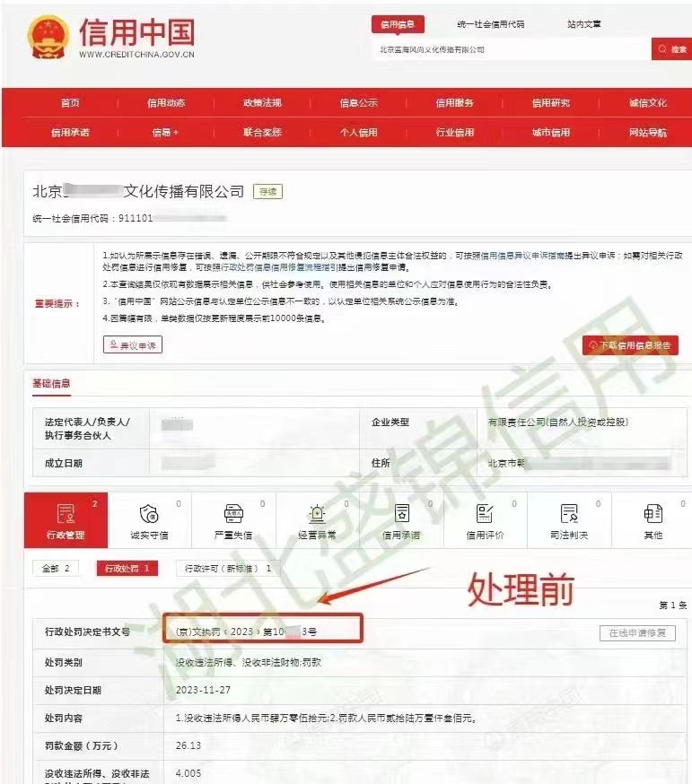Screen dimensions: 692x784
Task: Open the 司法判决 judgment icon
Action: (x=569, y=515)
